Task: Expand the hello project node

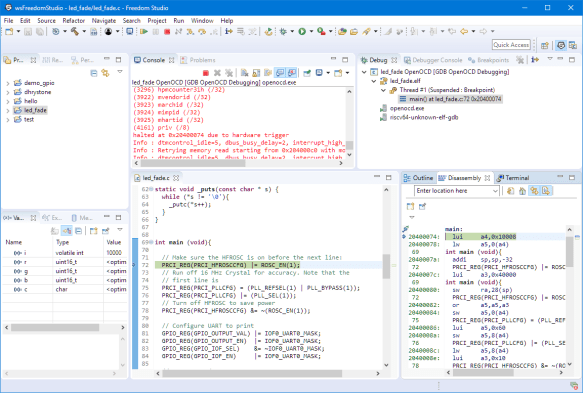Action: point(8,102)
